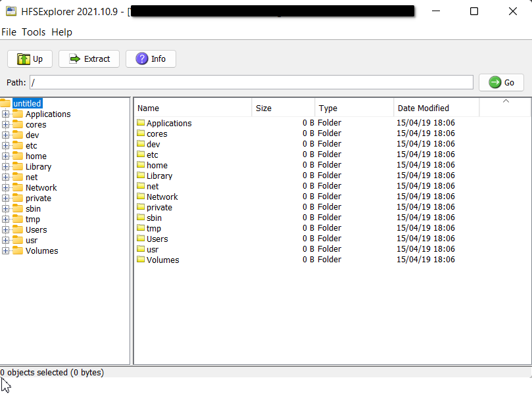Click inside the Path input field
This screenshot has width=532, height=399.
point(251,82)
